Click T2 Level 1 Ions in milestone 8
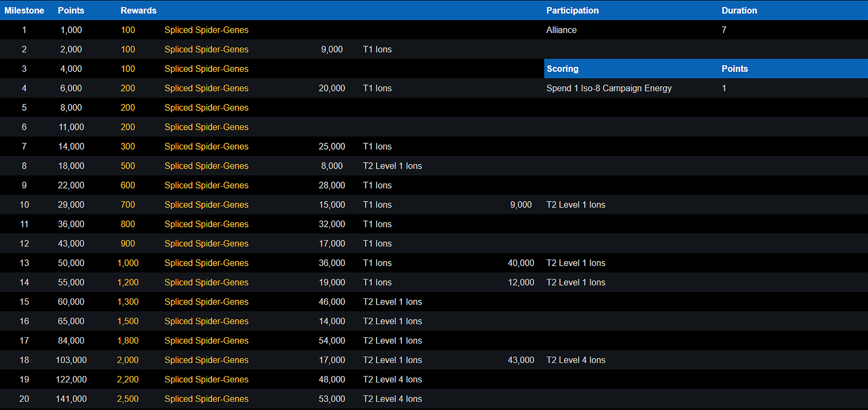The image size is (868, 410). 392,166
